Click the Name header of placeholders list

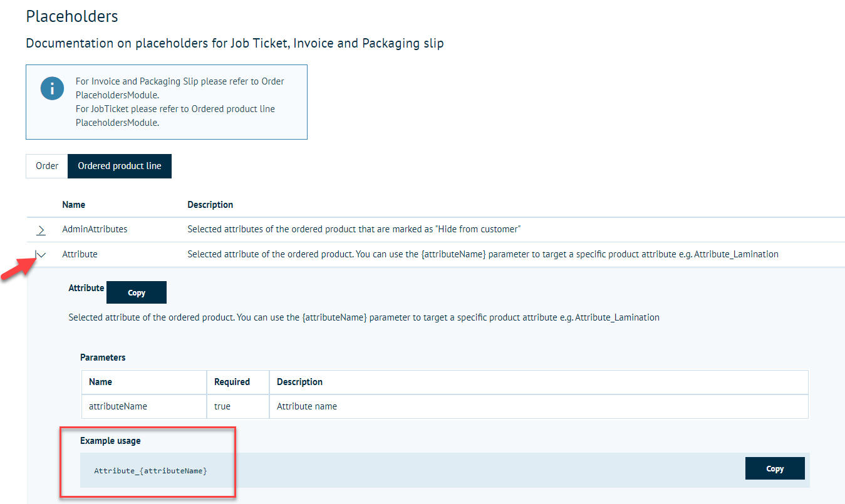[74, 205]
